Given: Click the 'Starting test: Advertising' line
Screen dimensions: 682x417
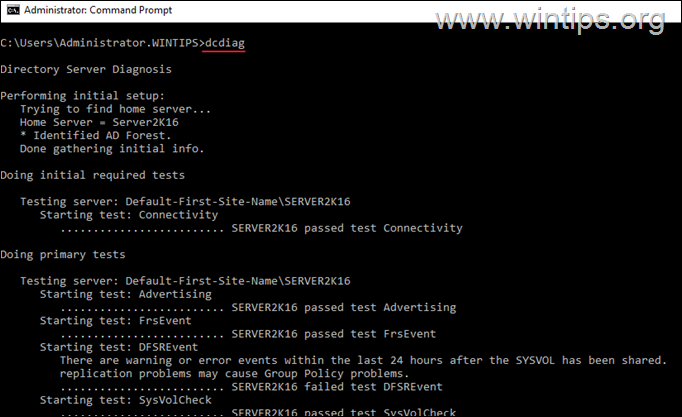Looking at the screenshot, I should [x=125, y=295].
